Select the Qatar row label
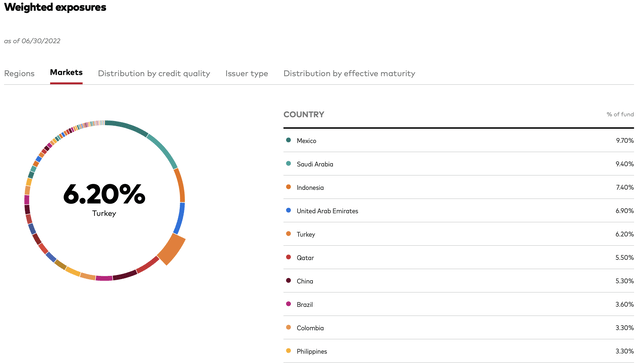 [305, 258]
